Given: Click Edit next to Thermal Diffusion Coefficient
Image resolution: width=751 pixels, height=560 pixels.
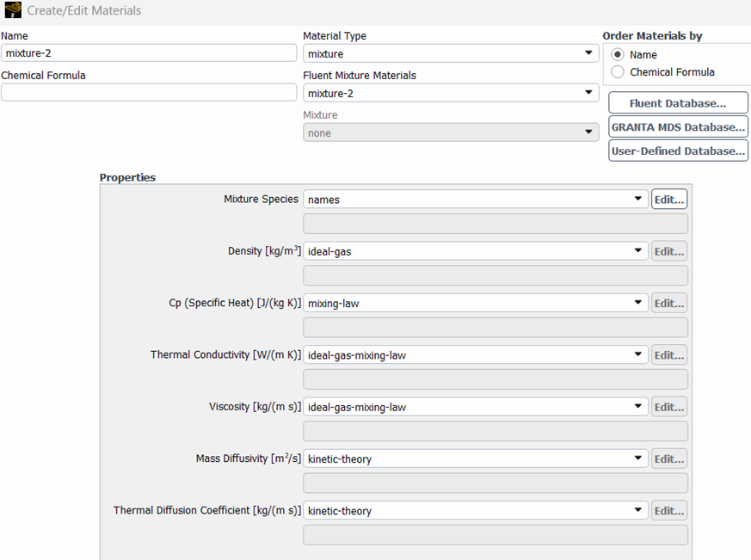Looking at the screenshot, I should (x=669, y=511).
